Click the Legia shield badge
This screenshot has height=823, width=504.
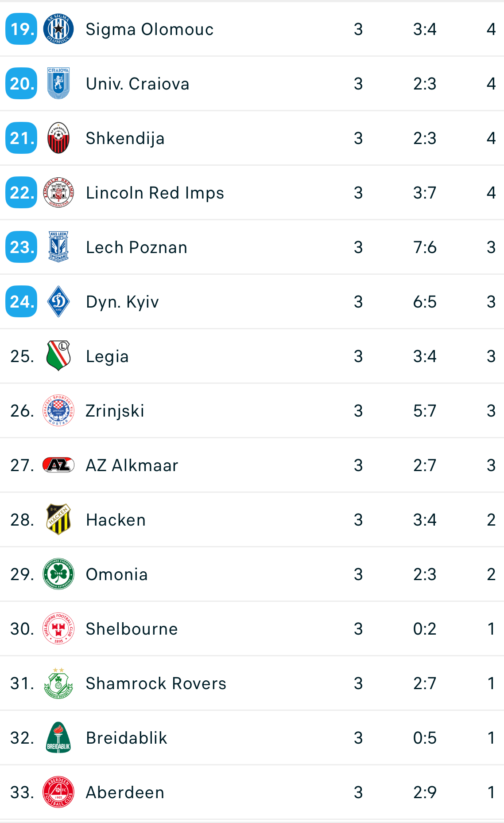[x=58, y=356]
